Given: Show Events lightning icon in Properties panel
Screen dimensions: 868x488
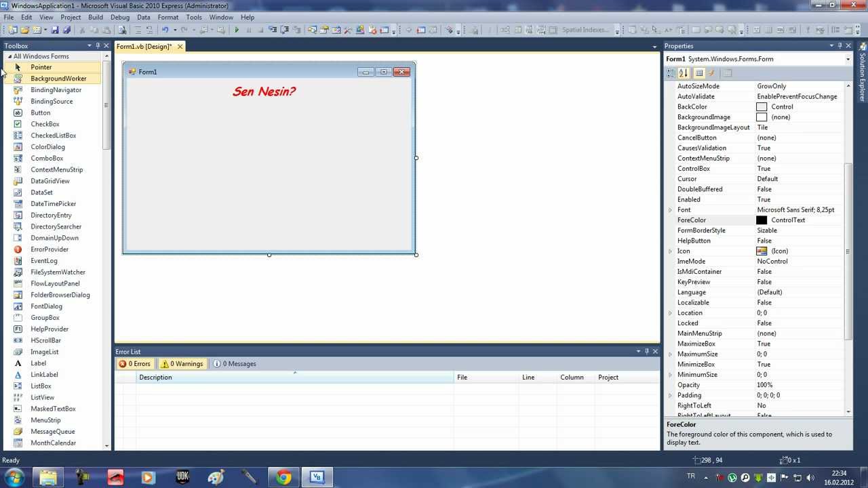Looking at the screenshot, I should 711,73.
